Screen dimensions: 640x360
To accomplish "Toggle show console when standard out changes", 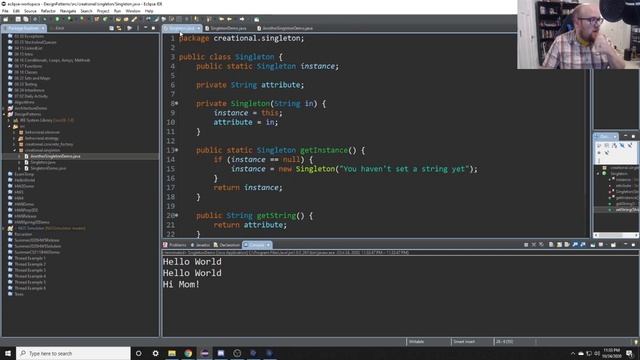I will tap(575, 245).
